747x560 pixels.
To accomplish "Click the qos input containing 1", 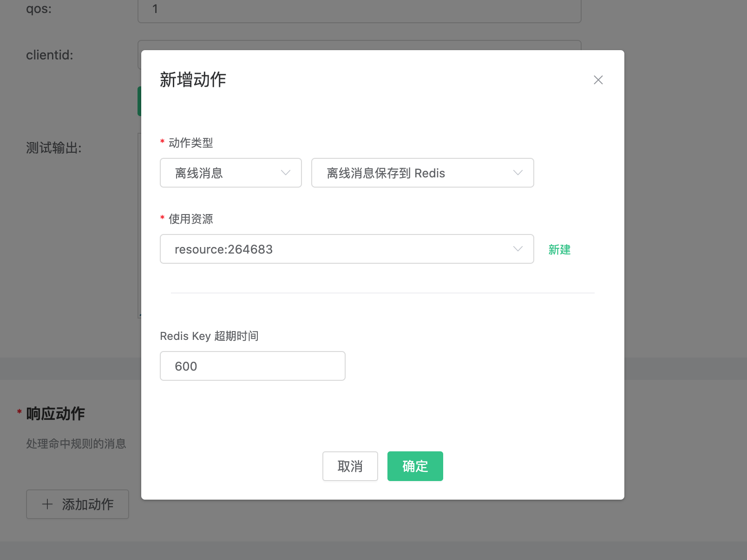I will (359, 9).
